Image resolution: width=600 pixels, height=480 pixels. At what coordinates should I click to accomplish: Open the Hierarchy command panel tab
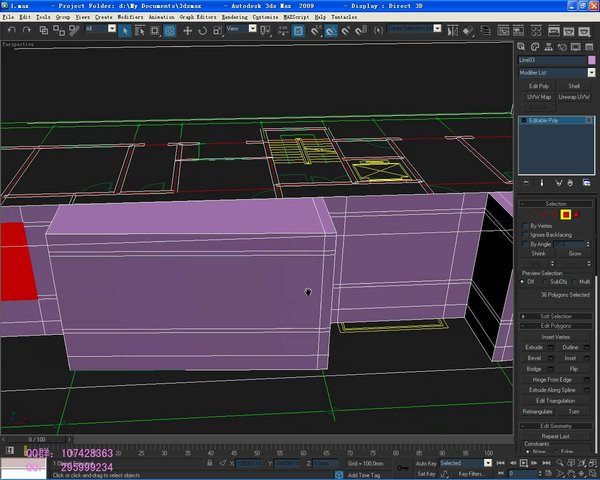tap(548, 47)
